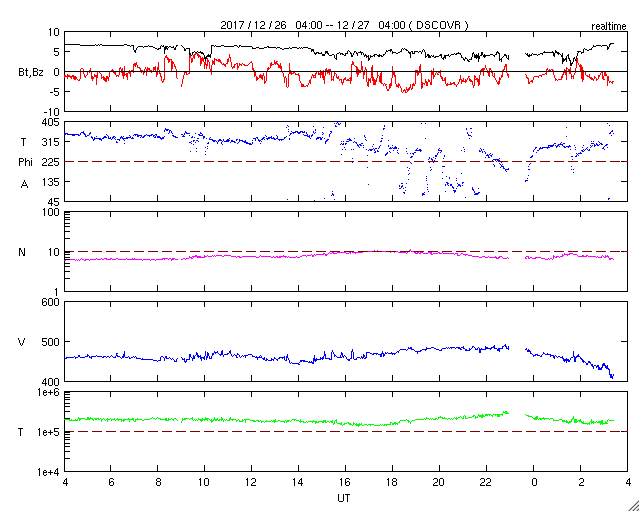Select the '400' velocity tick value
The height and width of the screenshot is (512, 640).
pos(52,381)
